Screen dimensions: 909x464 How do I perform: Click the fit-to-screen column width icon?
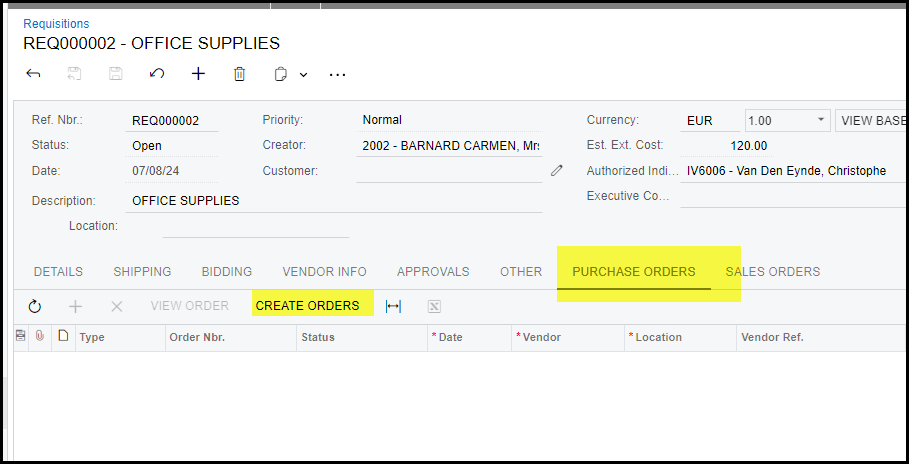393,306
